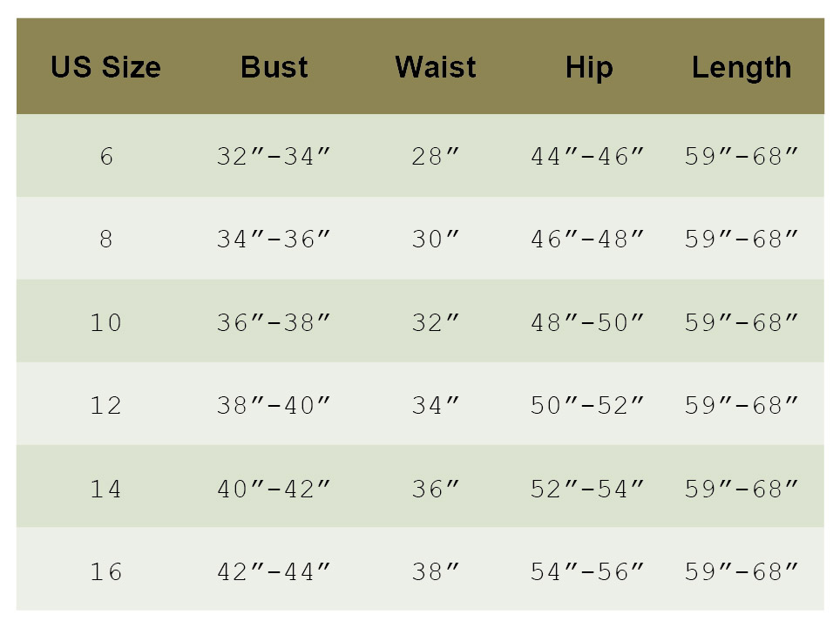The width and height of the screenshot is (840, 628).
Task: Click the Length column header
Action: coord(741,67)
